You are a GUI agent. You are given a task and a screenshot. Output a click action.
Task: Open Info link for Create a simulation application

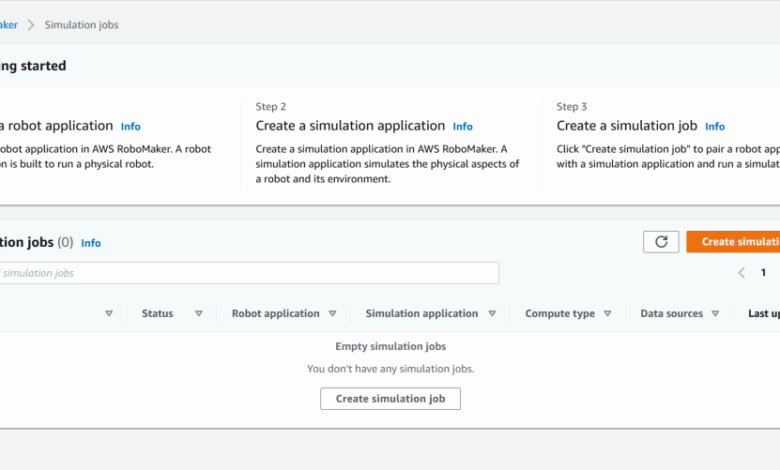[x=462, y=126]
